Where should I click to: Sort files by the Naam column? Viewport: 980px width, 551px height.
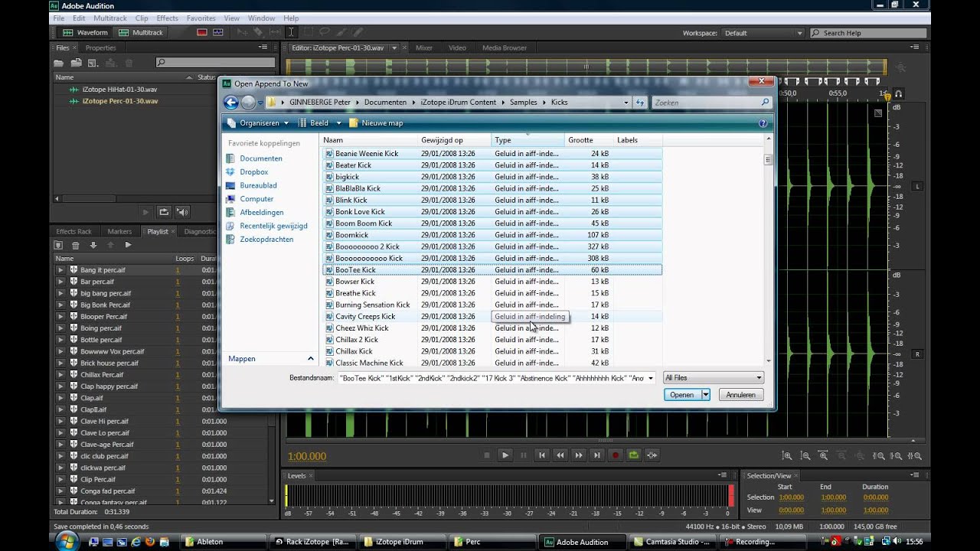[x=369, y=140]
